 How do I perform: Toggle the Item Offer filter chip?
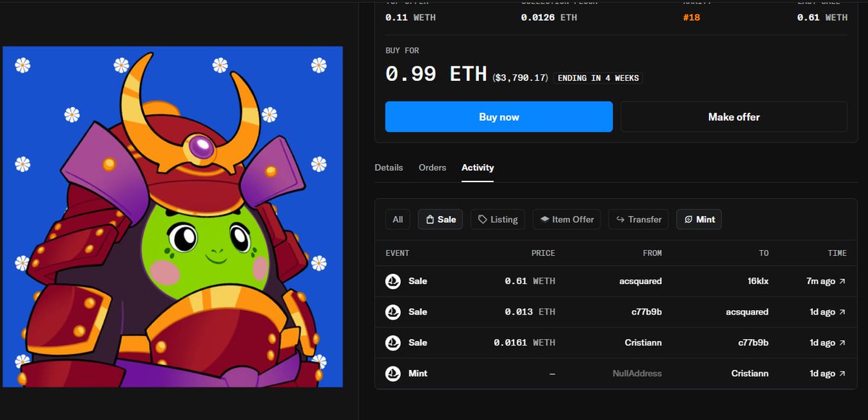coord(566,219)
